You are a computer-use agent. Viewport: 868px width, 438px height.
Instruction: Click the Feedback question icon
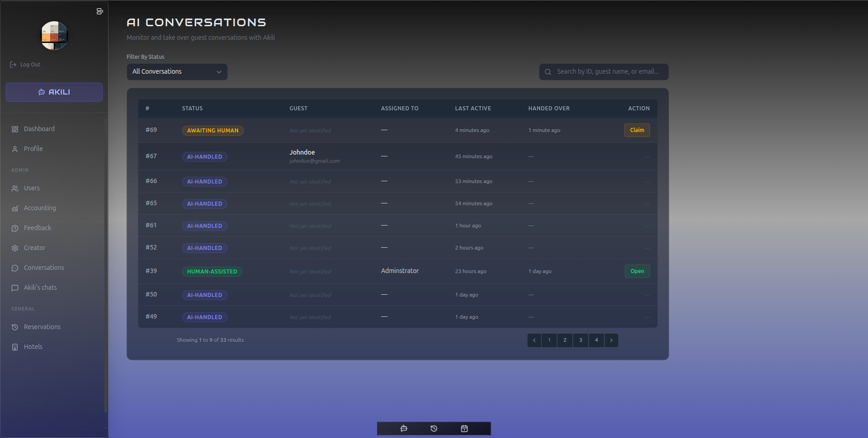click(x=15, y=228)
